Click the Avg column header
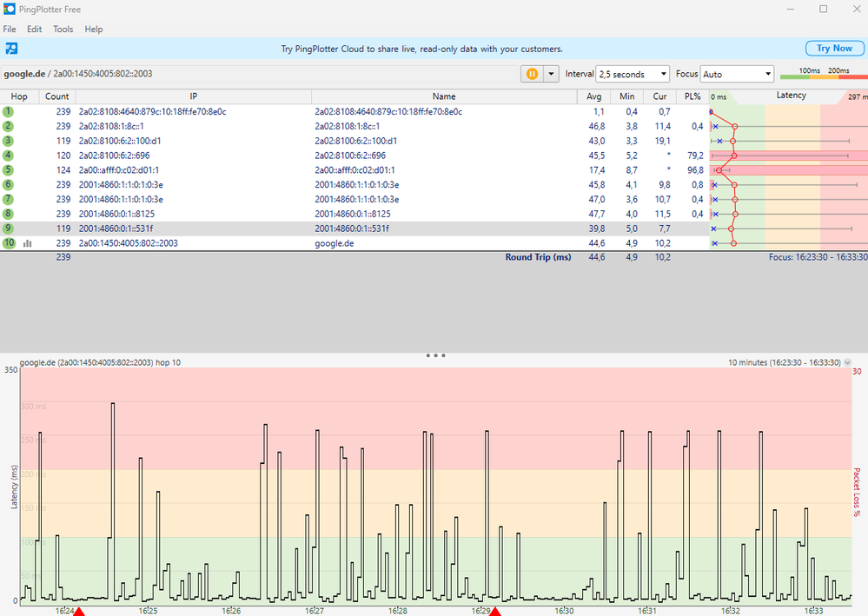Viewport: 868px width, 616px height. pos(594,96)
